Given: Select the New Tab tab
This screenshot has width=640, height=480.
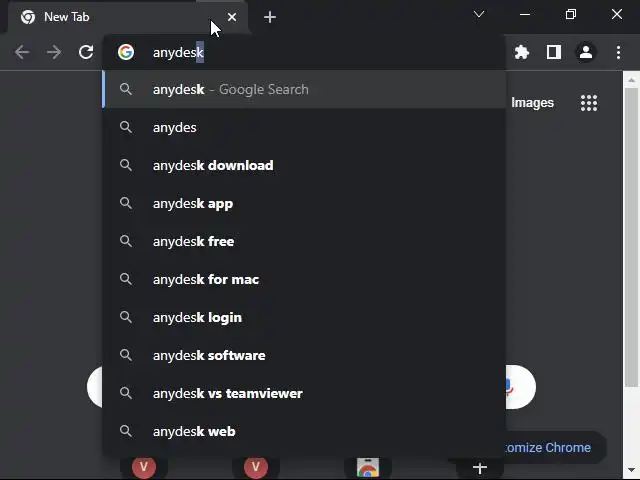Looking at the screenshot, I should [x=127, y=17].
